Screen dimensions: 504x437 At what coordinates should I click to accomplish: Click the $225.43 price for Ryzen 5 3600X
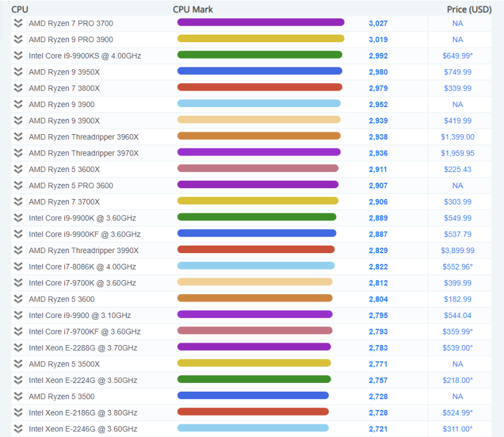(x=458, y=169)
